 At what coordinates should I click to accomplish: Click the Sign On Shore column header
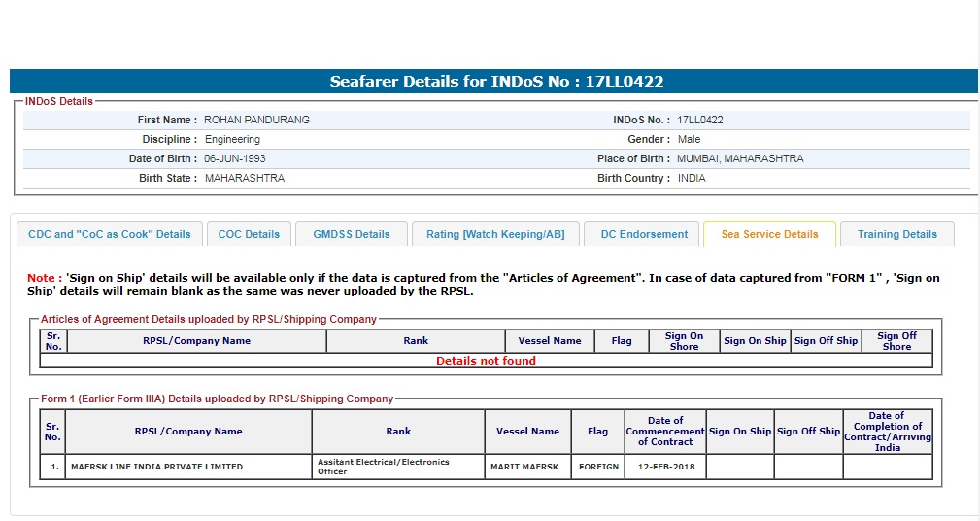(684, 341)
